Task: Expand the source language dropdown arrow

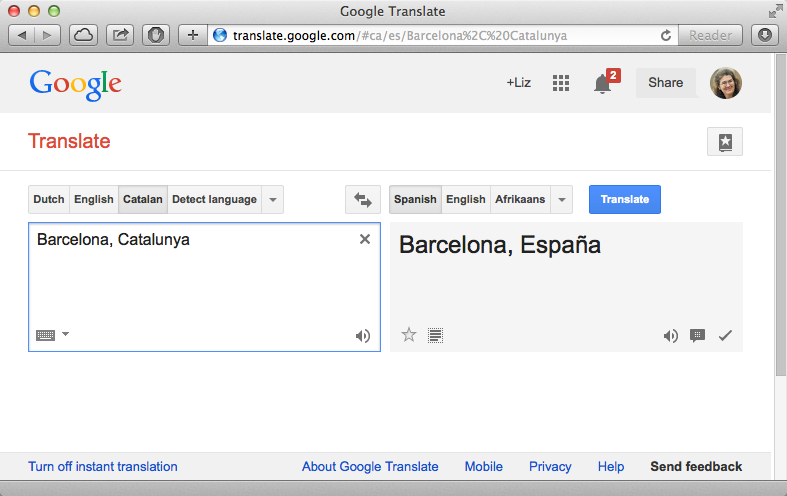Action: tap(273, 199)
